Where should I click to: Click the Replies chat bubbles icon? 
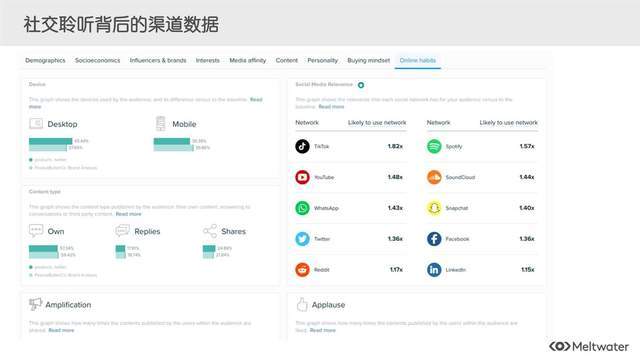tap(122, 231)
